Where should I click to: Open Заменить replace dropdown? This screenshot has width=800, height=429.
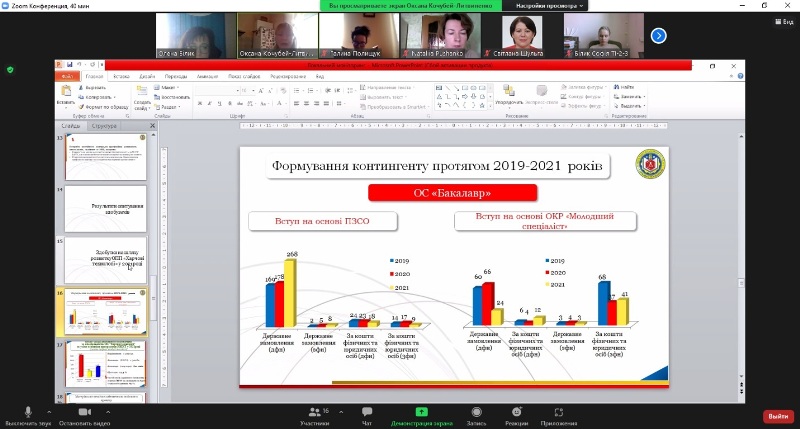[x=630, y=96]
